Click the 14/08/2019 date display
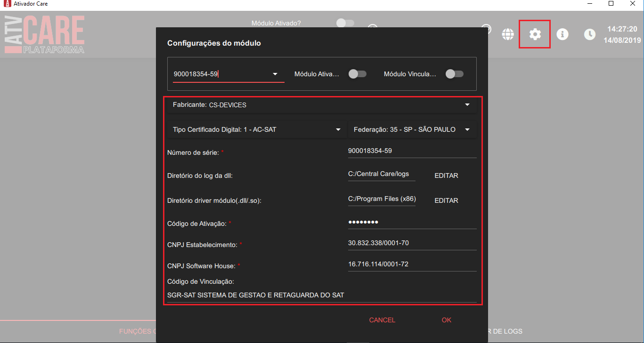The image size is (644, 343). (x=622, y=40)
